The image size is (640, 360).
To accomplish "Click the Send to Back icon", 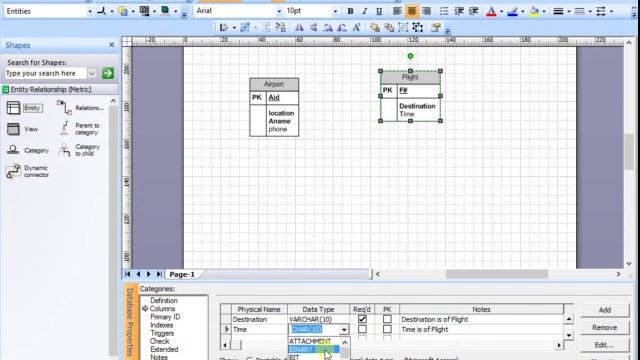I will 389,27.
